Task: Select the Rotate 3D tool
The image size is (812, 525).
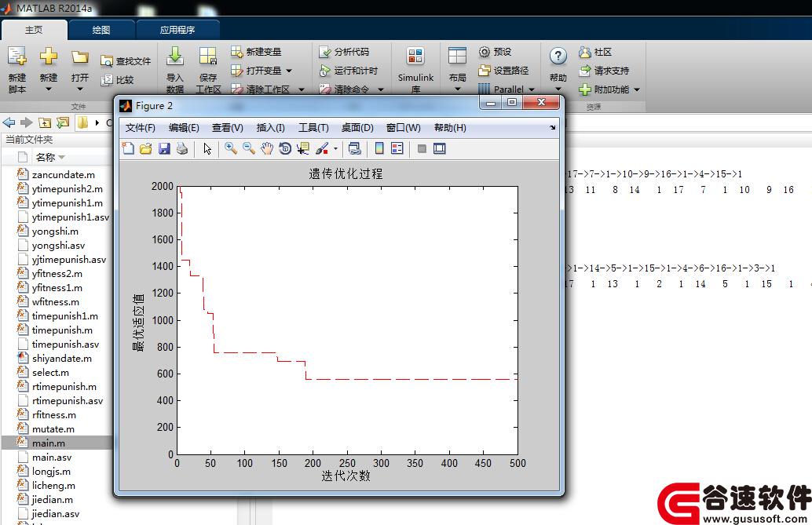Action: click(285, 148)
